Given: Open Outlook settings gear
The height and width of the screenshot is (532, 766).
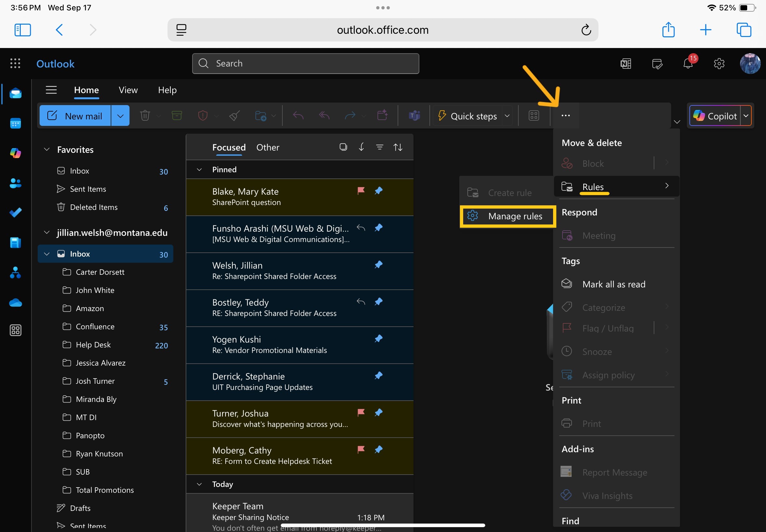Looking at the screenshot, I should point(719,63).
